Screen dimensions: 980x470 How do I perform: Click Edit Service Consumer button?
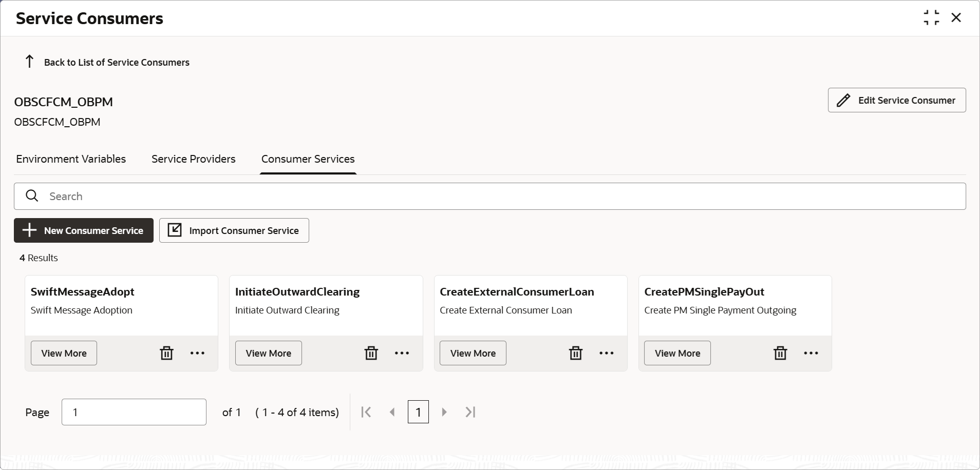pos(897,100)
